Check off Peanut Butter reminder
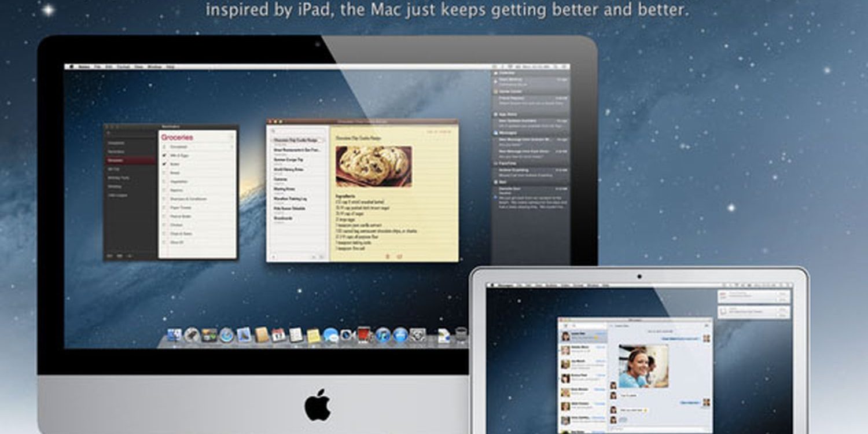 (x=164, y=216)
